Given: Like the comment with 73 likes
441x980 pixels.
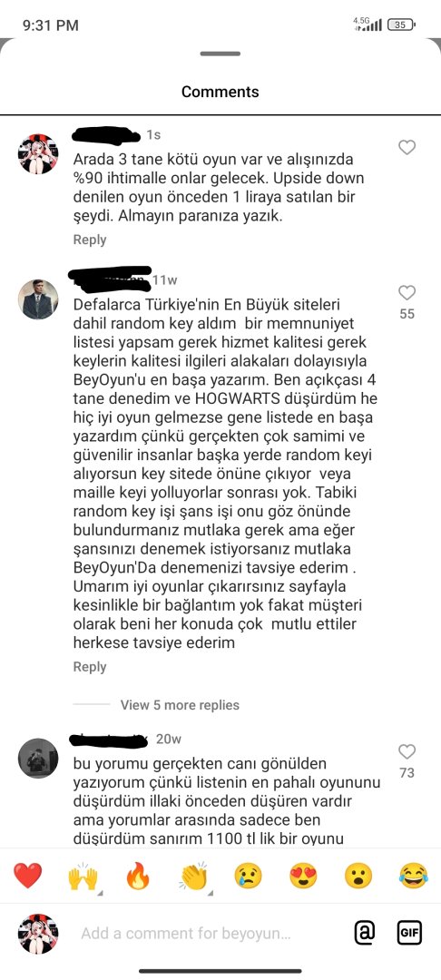Looking at the screenshot, I should 407,751.
